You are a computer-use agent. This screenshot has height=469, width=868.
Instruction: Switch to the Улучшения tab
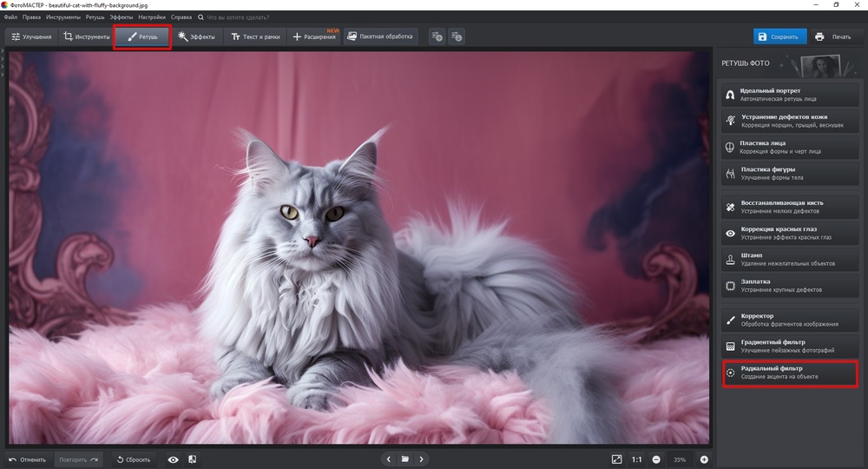pyautogui.click(x=31, y=36)
